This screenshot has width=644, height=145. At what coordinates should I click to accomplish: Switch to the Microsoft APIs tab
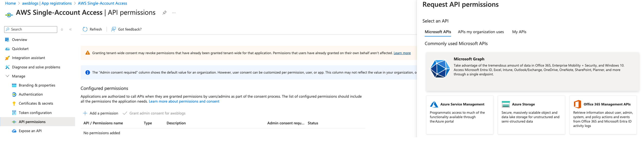pos(437,32)
